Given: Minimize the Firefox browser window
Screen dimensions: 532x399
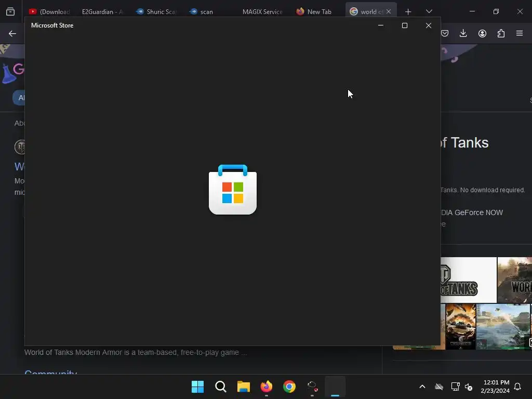Looking at the screenshot, I should (x=472, y=11).
